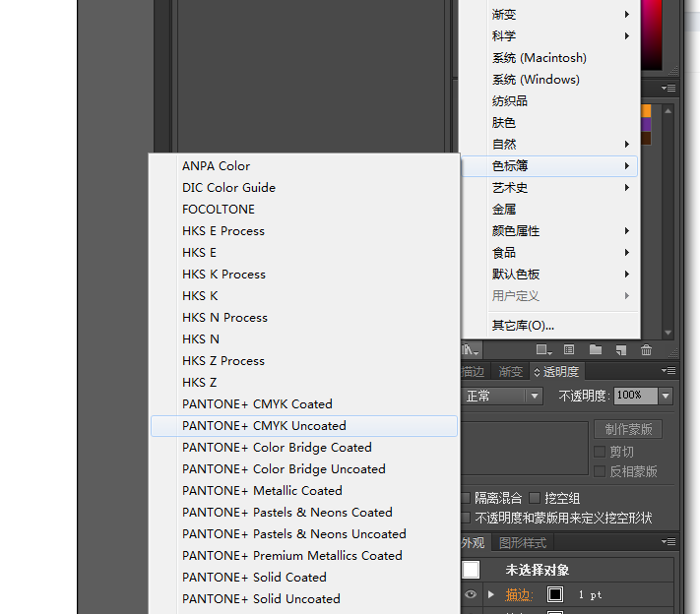This screenshot has width=700, height=614.
Task: Select PANTONE+ CMYK Uncoated
Action: pyautogui.click(x=304, y=426)
